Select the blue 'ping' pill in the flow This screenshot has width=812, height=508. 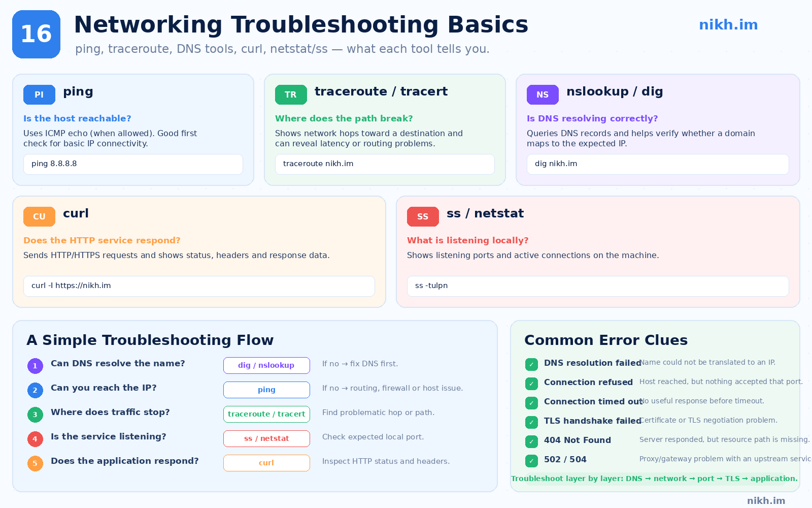coord(266,390)
